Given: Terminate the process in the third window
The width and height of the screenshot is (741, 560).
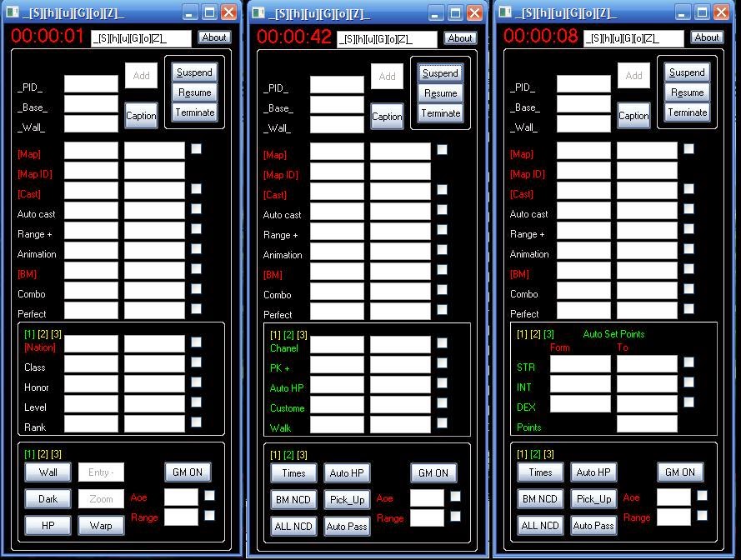Looking at the screenshot, I should [x=686, y=112].
